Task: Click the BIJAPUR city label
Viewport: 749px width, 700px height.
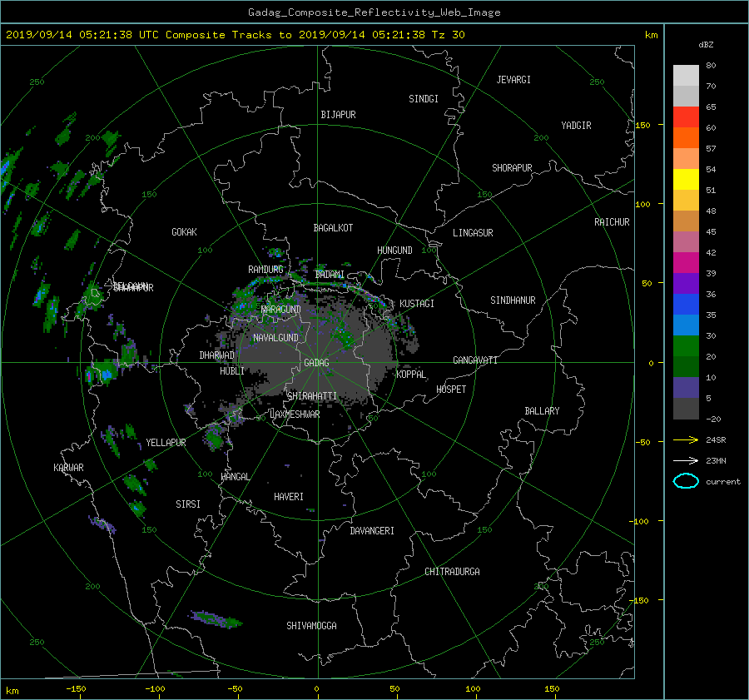Action: 338,115
